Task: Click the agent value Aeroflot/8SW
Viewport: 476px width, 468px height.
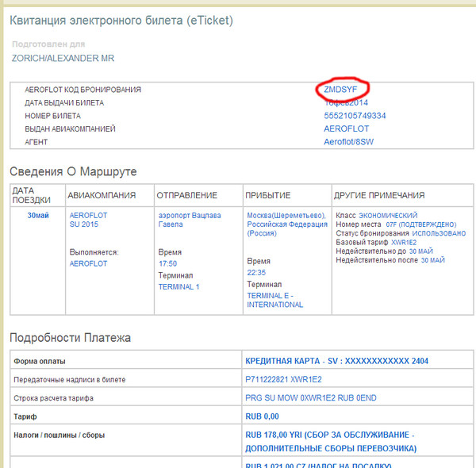Action: (x=348, y=142)
